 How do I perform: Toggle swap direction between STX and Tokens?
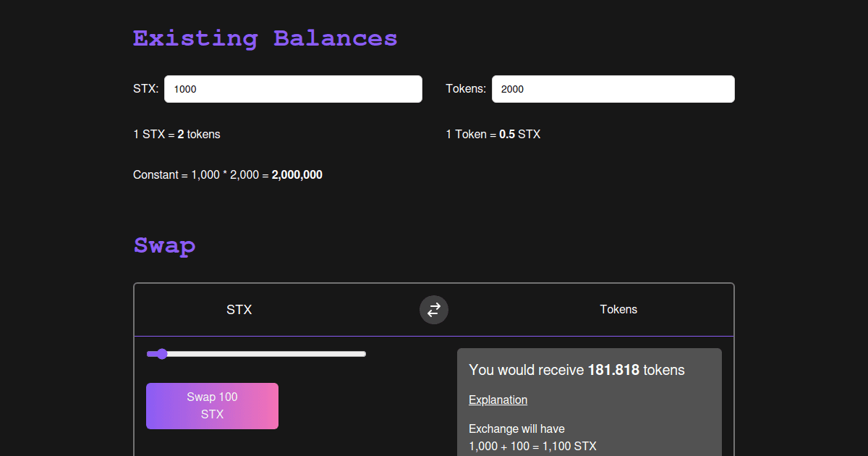(x=434, y=310)
